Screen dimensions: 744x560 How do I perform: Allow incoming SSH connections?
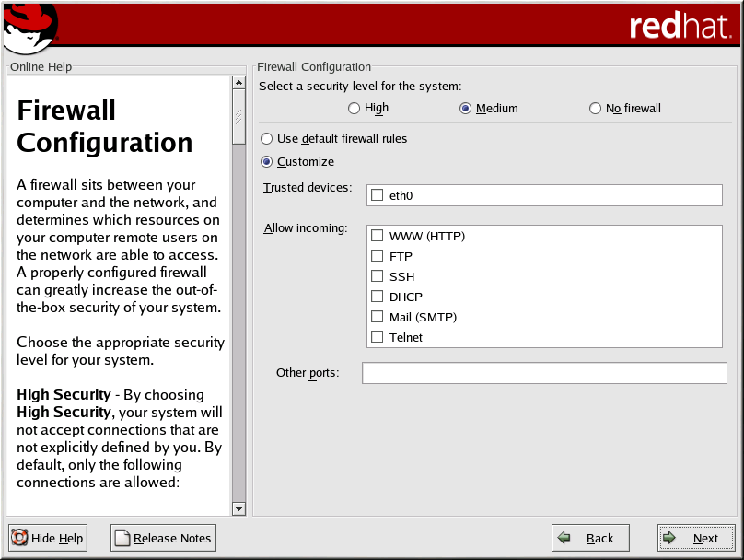click(x=377, y=276)
